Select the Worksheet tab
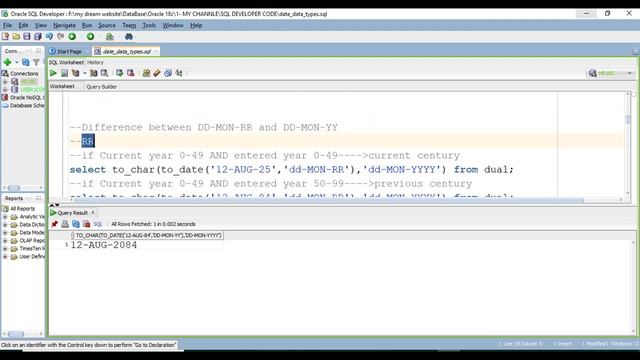640x360 pixels. 62,87
